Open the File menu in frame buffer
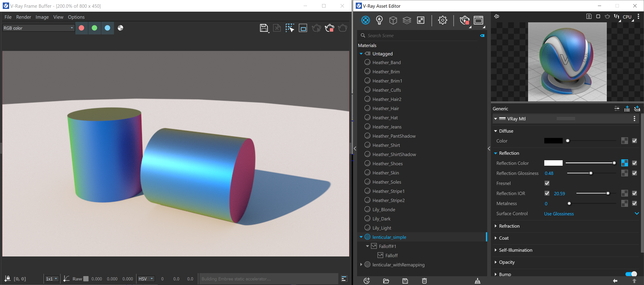This screenshot has height=285, width=644. [x=8, y=17]
